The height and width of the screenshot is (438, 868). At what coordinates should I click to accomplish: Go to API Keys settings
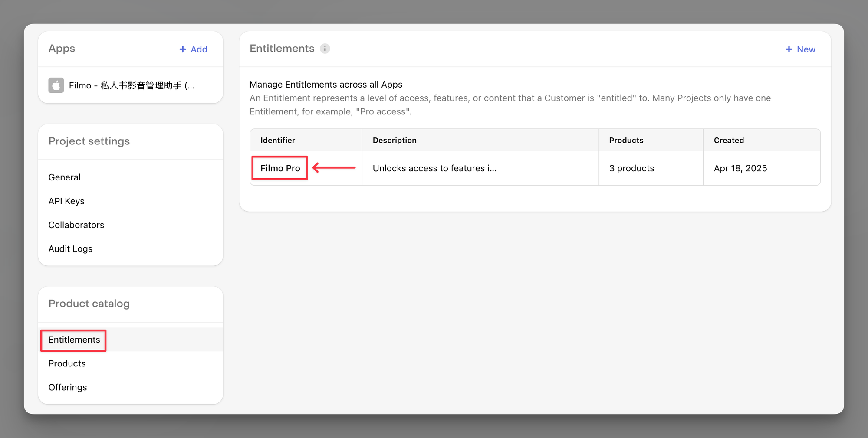click(66, 201)
